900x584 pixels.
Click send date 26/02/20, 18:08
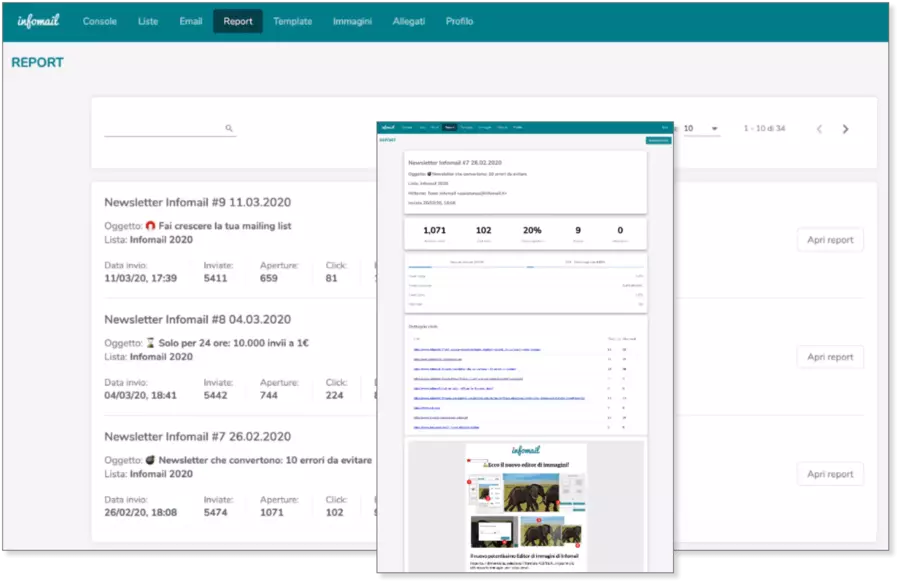point(141,512)
